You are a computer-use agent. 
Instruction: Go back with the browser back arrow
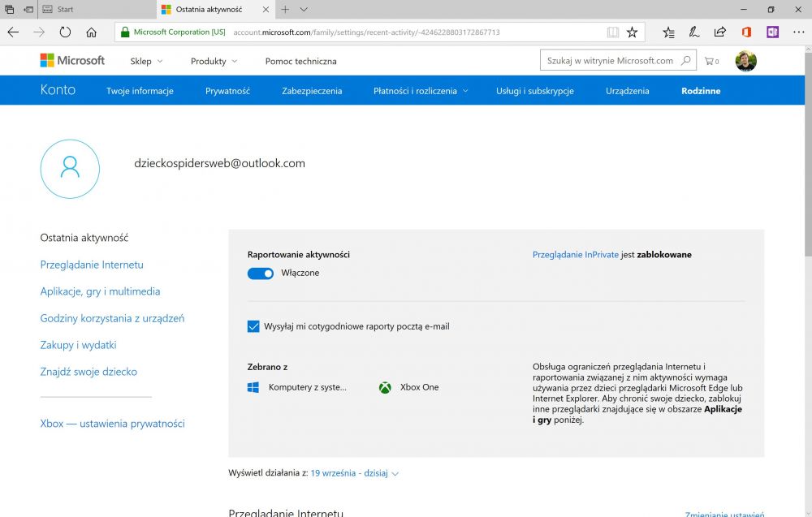click(13, 32)
